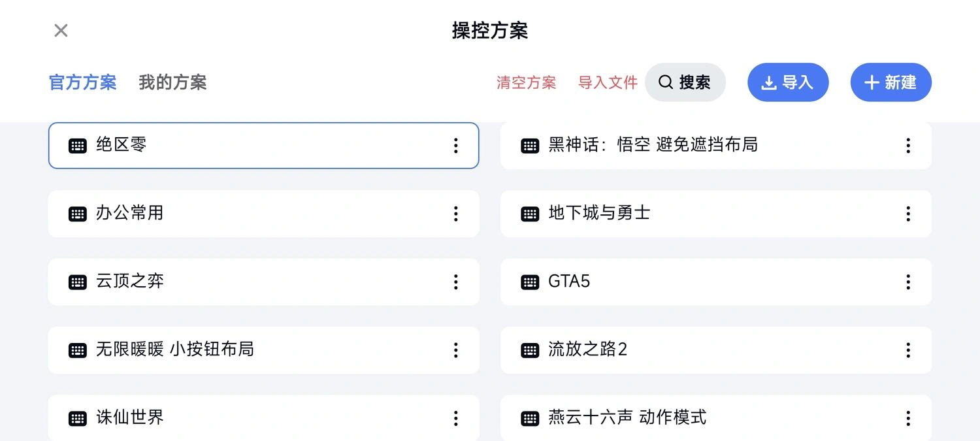
Task: Open more options for 流放之路2
Action: [908, 350]
